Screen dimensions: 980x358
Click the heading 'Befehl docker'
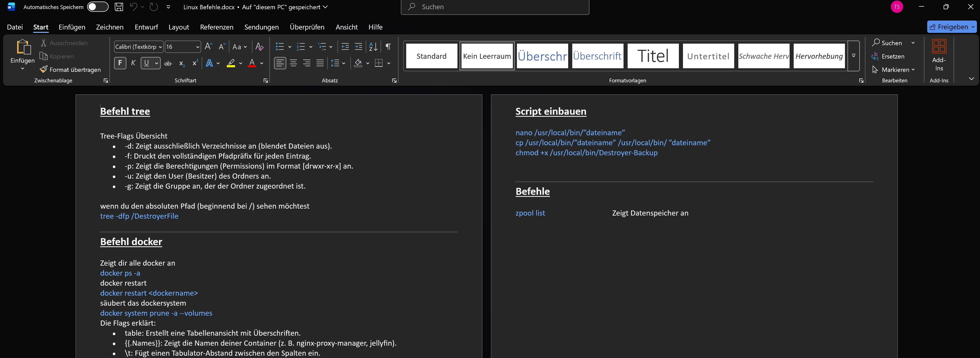pos(131,242)
